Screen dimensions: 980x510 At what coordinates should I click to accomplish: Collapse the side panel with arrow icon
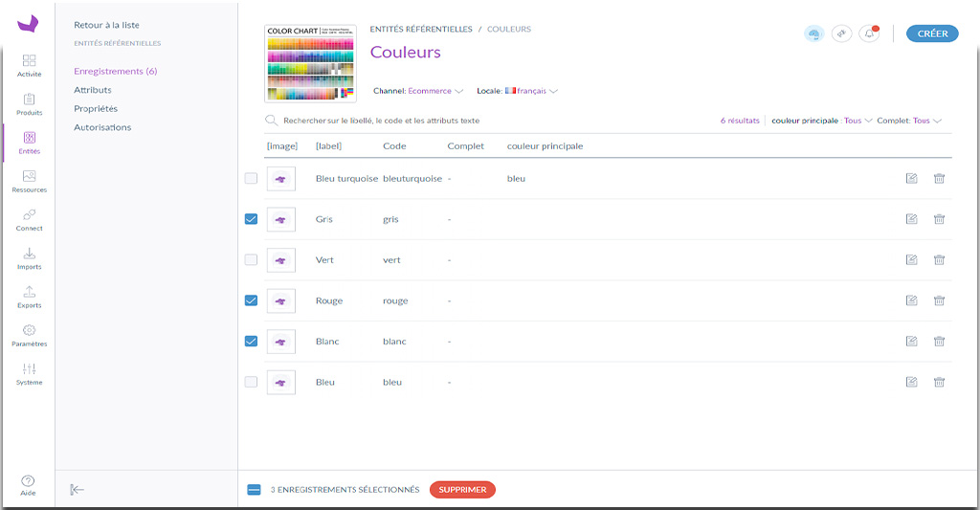point(77,489)
